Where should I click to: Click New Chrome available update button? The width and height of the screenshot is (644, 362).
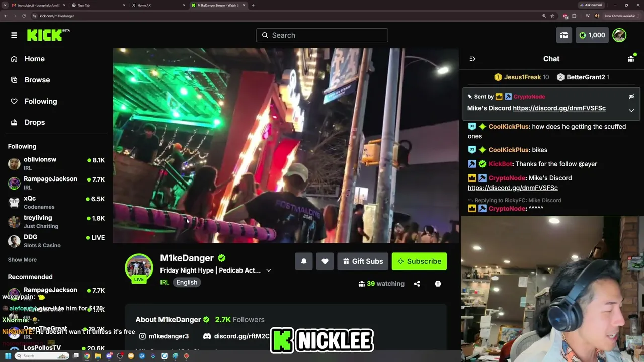[x=622, y=16]
